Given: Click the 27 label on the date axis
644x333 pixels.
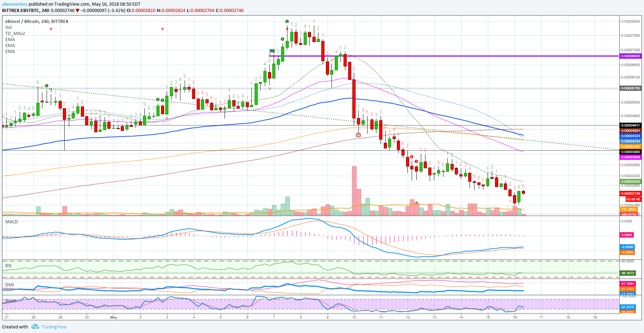Looking at the screenshot, I should coord(7,317).
